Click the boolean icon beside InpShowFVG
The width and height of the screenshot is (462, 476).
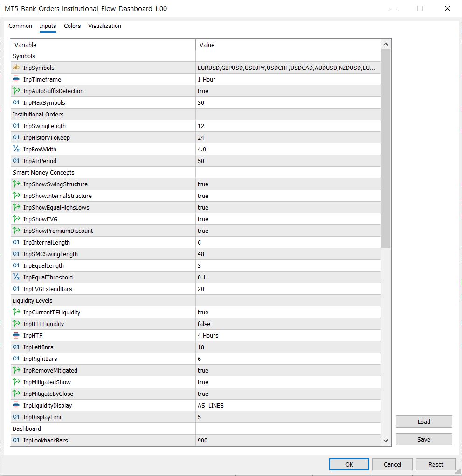pyautogui.click(x=16, y=219)
